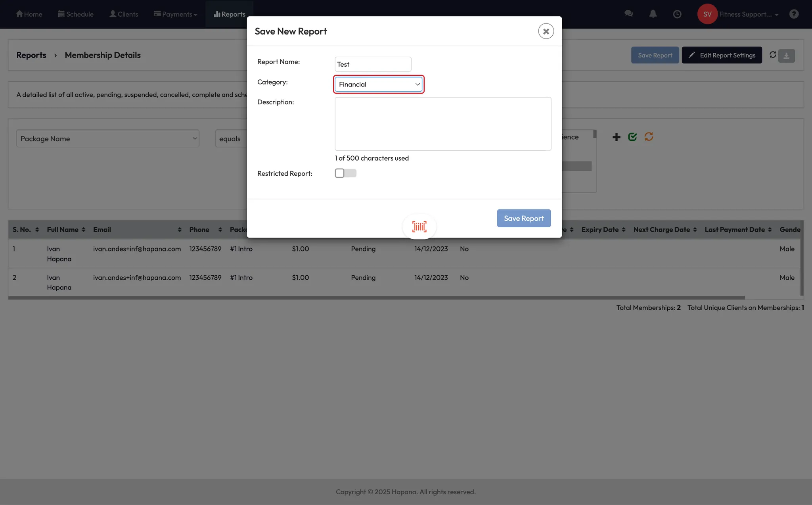This screenshot has height=505, width=812.
Task: Open the Category Financial dropdown
Action: (379, 84)
